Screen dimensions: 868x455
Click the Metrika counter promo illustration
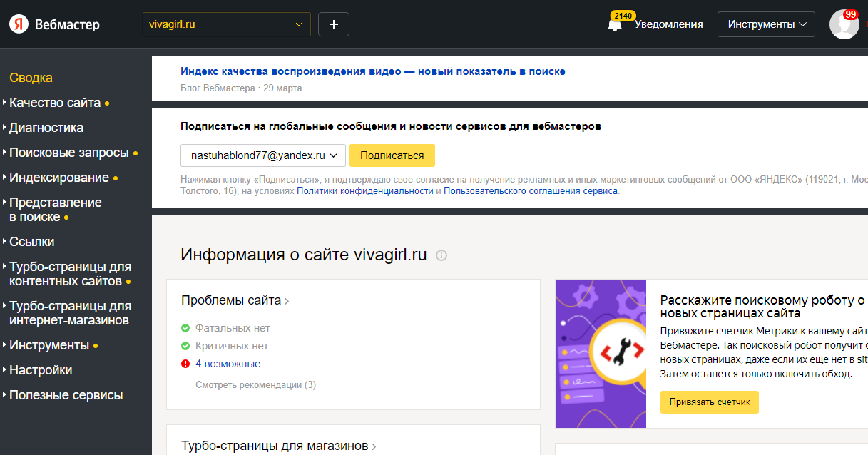[x=601, y=354]
